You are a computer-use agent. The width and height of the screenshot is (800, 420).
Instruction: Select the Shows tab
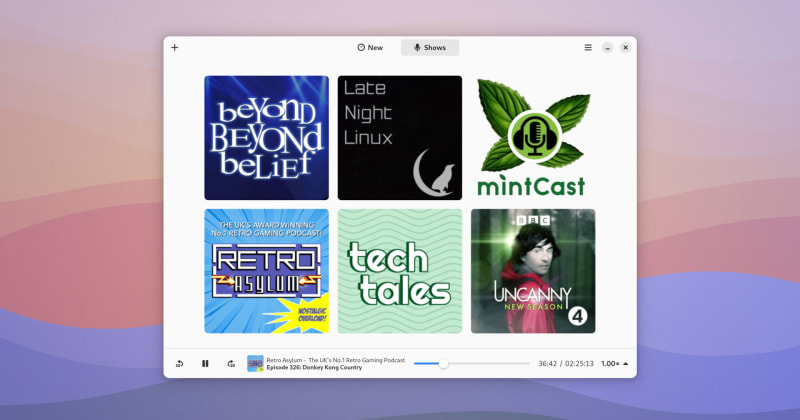(430, 47)
